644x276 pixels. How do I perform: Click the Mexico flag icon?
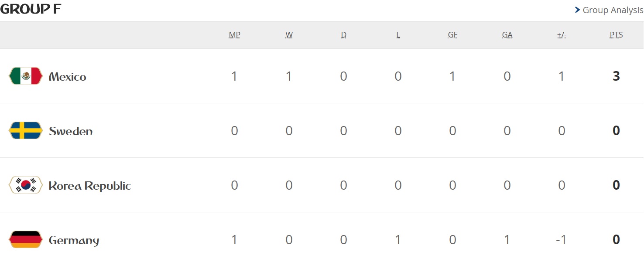click(26, 76)
